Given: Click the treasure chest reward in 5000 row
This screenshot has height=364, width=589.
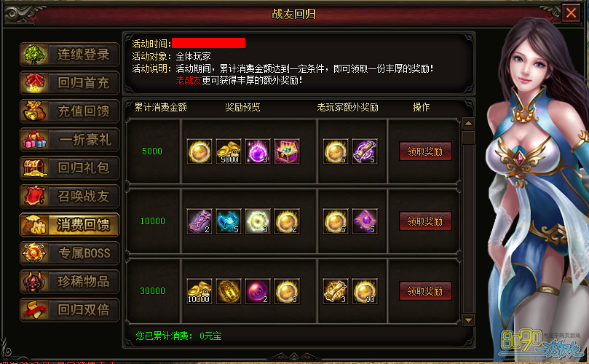Looking at the screenshot, I should coord(287,151).
